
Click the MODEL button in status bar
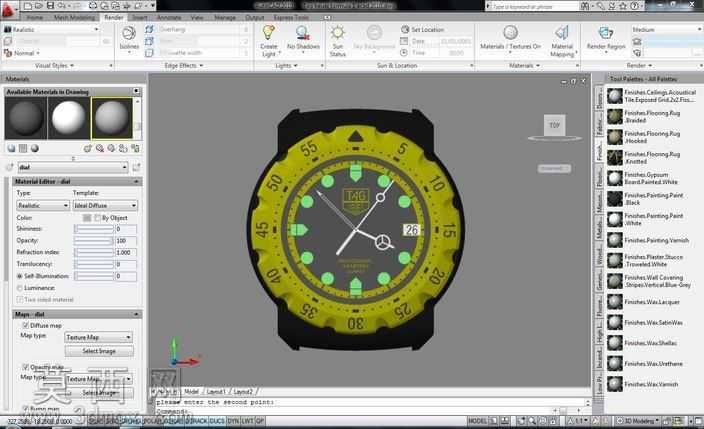(477, 421)
